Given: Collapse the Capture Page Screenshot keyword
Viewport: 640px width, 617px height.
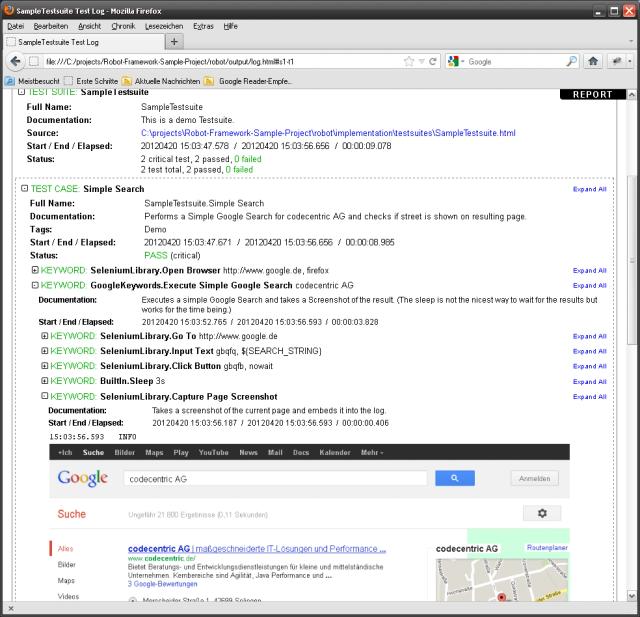Looking at the screenshot, I should (x=45, y=396).
